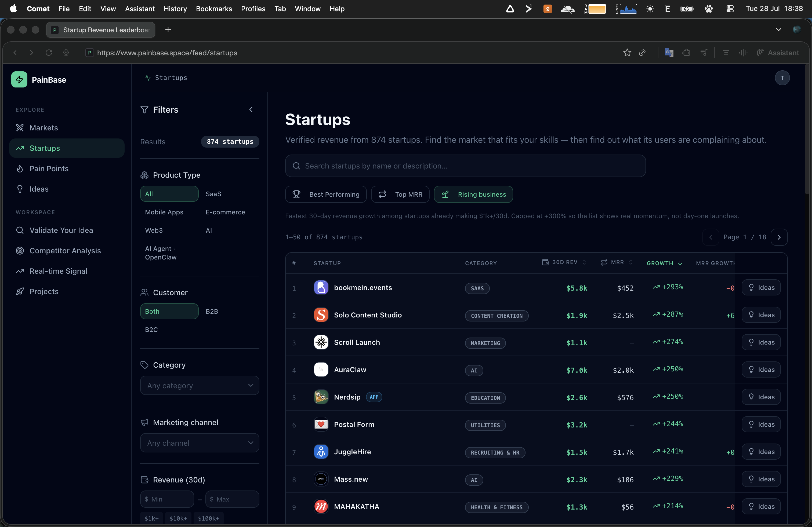The image size is (812, 527).
Task: Search startups by name or description
Action: click(x=465, y=166)
